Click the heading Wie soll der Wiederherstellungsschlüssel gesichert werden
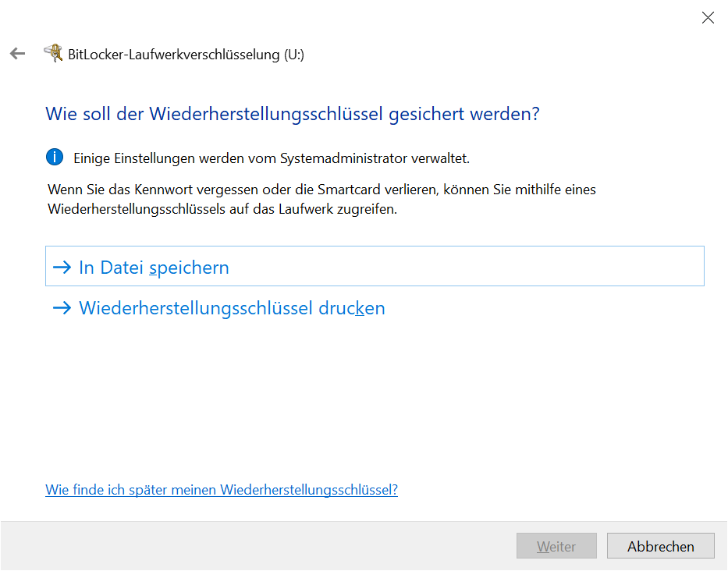Viewport: 728px width, 571px height. [293, 114]
